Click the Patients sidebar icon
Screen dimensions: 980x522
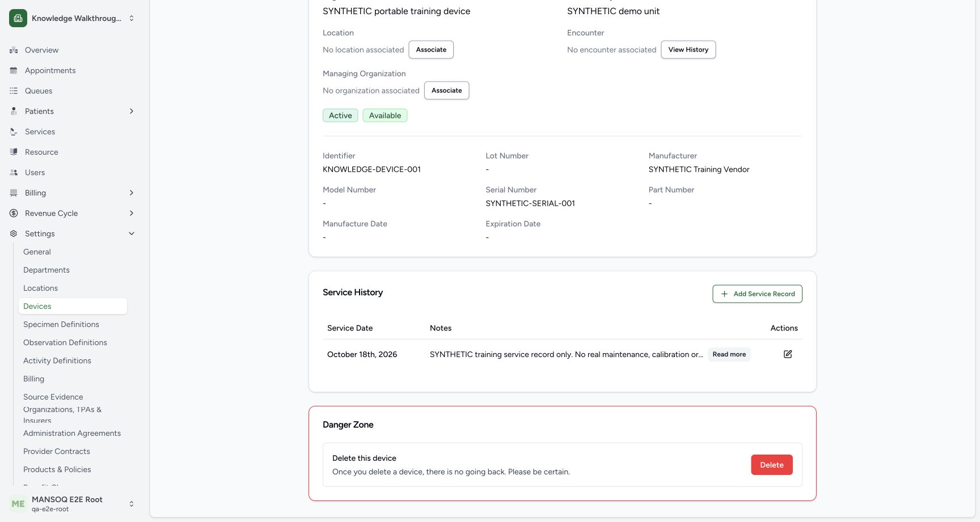[x=14, y=111]
